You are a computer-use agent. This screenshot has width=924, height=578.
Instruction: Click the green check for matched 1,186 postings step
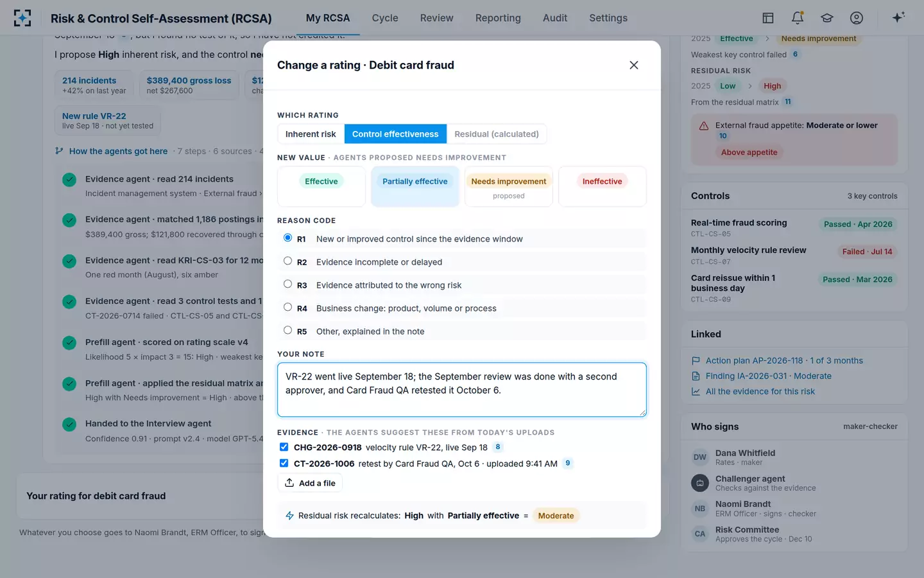(x=69, y=220)
